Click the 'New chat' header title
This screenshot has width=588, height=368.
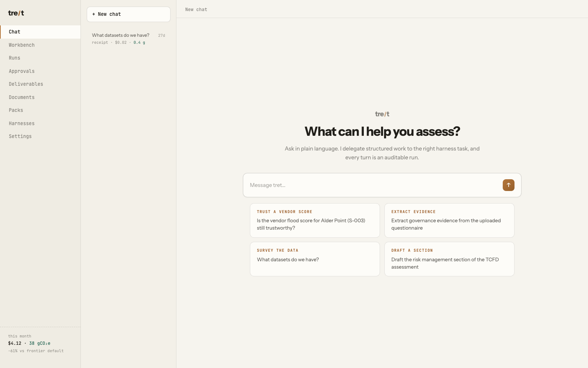point(196,10)
